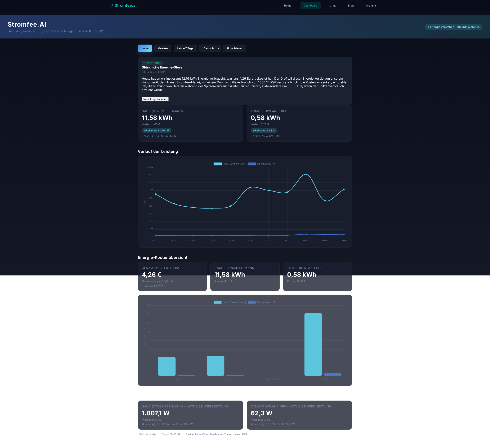The image size is (490, 448).
Task: Click the tall Dieses Jahr cost bar
Action: (313, 344)
